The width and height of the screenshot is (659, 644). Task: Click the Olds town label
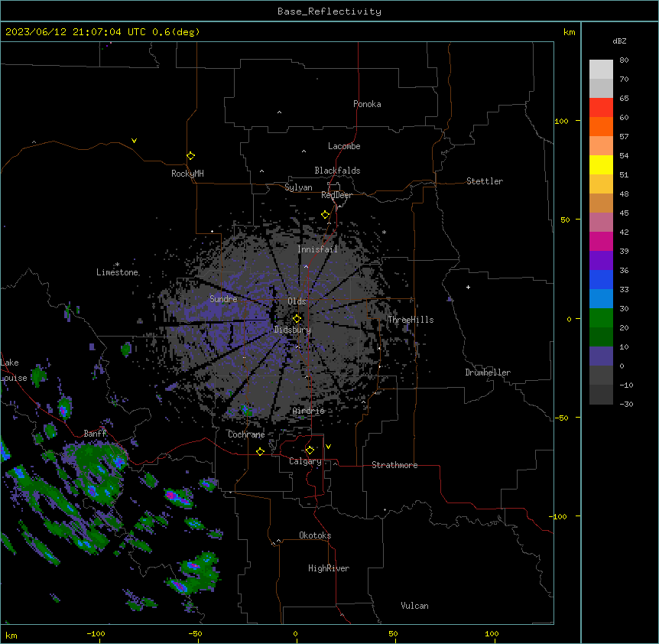tap(297, 301)
